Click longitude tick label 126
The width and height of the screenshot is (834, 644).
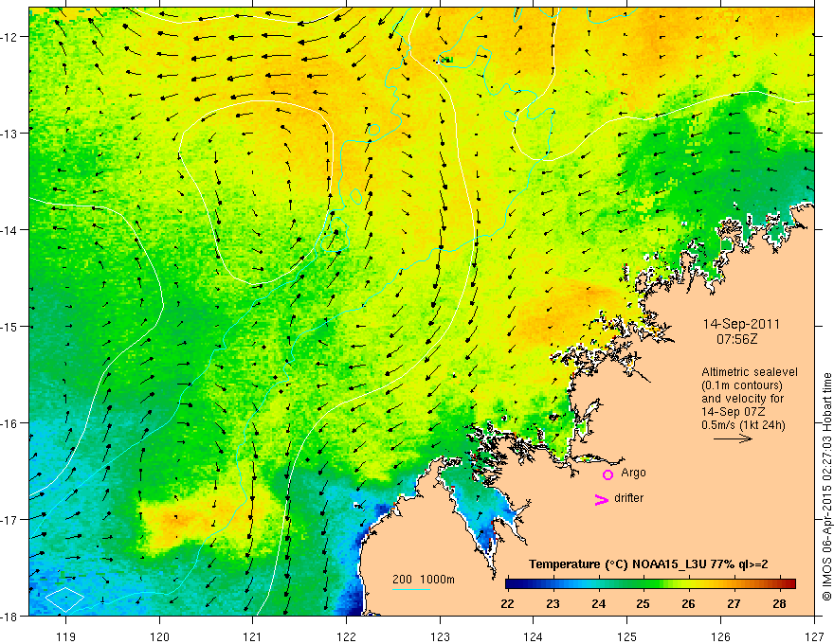(x=720, y=637)
